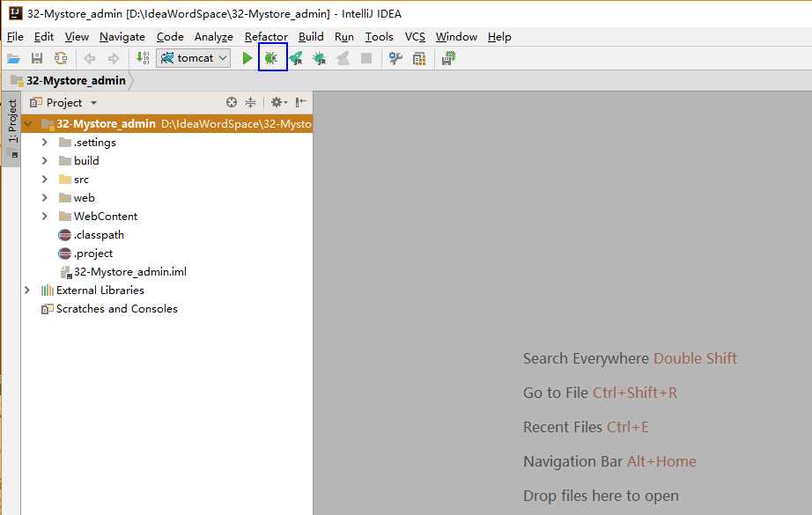This screenshot has width=812, height=515.
Task: Select the src folder label
Action: [x=81, y=179]
